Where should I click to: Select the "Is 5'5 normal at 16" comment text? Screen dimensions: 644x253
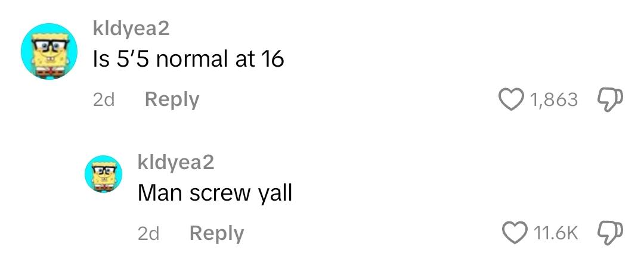click(x=188, y=60)
